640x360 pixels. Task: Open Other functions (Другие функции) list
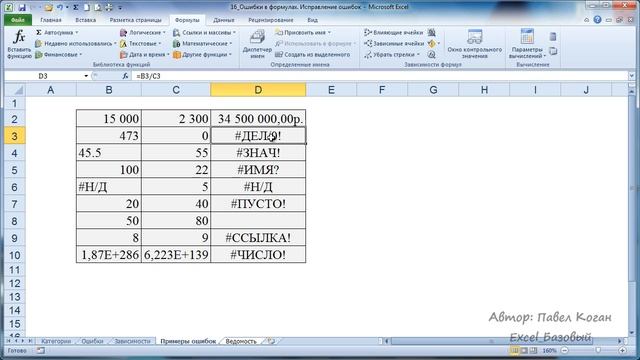(x=202, y=54)
